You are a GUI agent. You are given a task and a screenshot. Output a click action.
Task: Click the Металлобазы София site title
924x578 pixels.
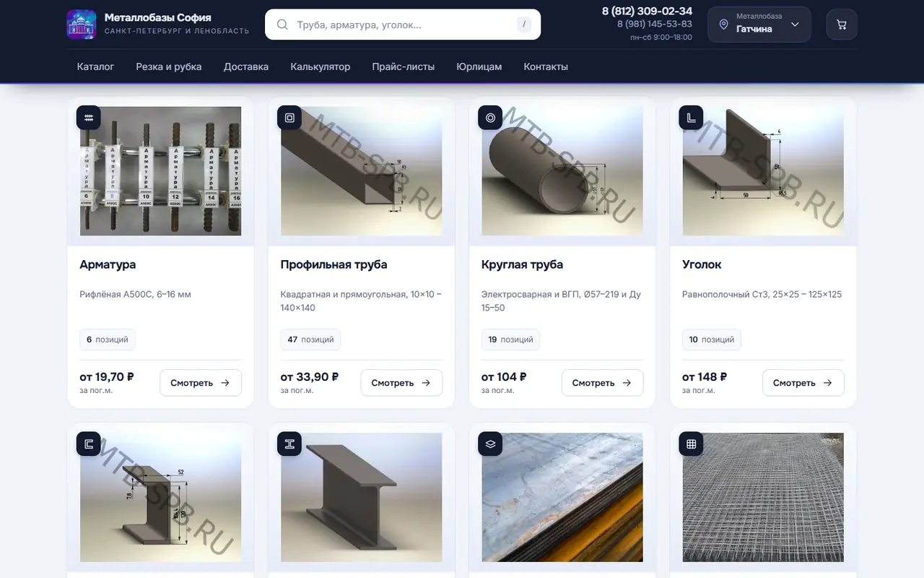point(158,17)
